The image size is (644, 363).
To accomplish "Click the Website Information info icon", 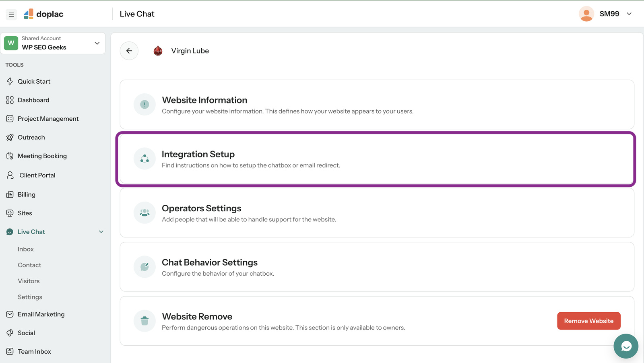I will pos(144,105).
